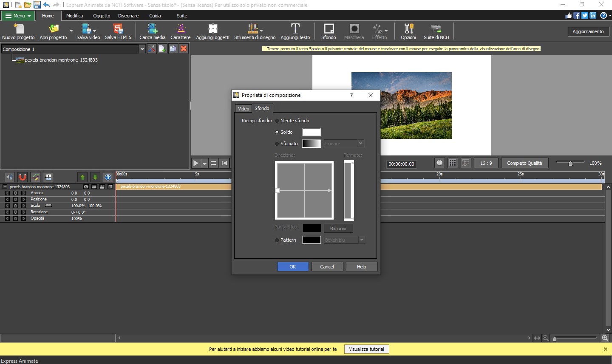Select the Pattern radio button
Viewport: 612px width, 364px height.
click(277, 240)
